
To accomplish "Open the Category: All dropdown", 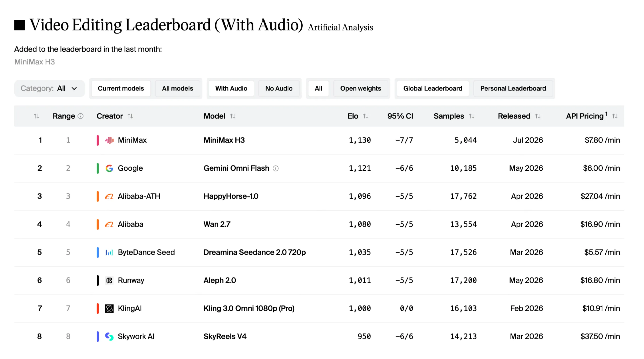I will (49, 88).
